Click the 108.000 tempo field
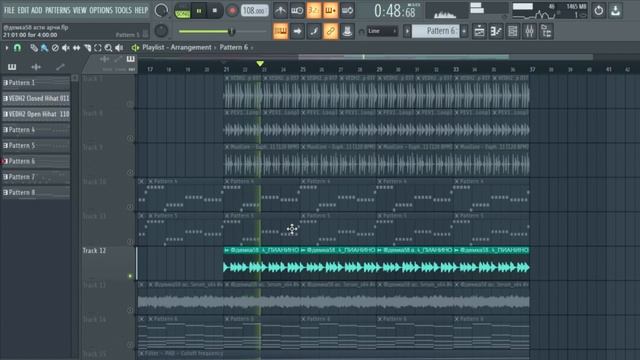This screenshot has width=640, height=360. pos(254,11)
